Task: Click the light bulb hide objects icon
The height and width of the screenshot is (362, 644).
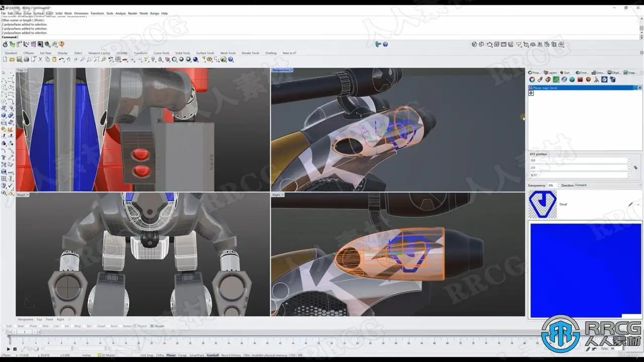Action: coord(153,59)
